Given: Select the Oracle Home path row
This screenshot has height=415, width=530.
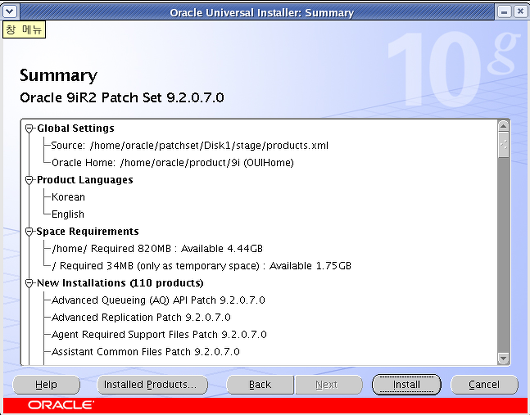Looking at the screenshot, I should click(x=172, y=163).
